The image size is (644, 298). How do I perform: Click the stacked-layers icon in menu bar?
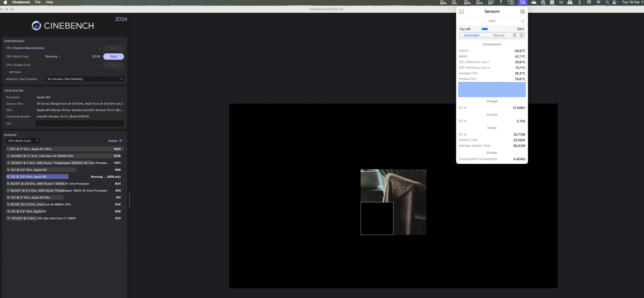click(x=570, y=2)
